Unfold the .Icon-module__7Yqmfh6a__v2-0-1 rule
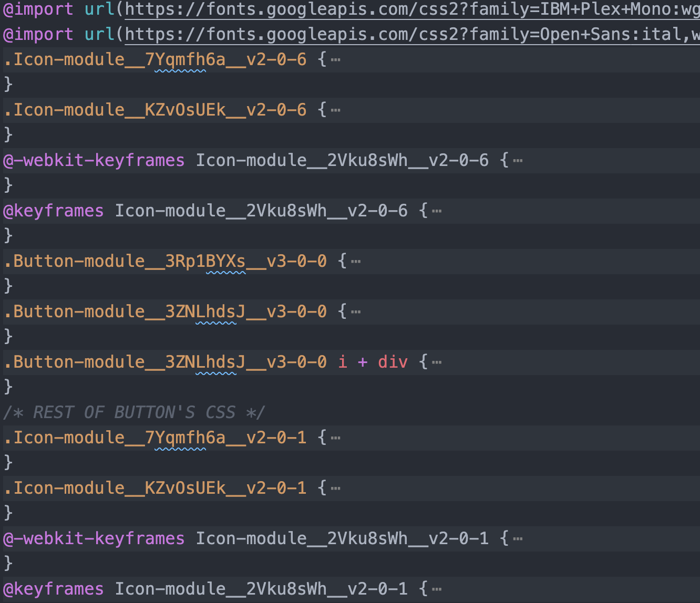 pos(335,437)
